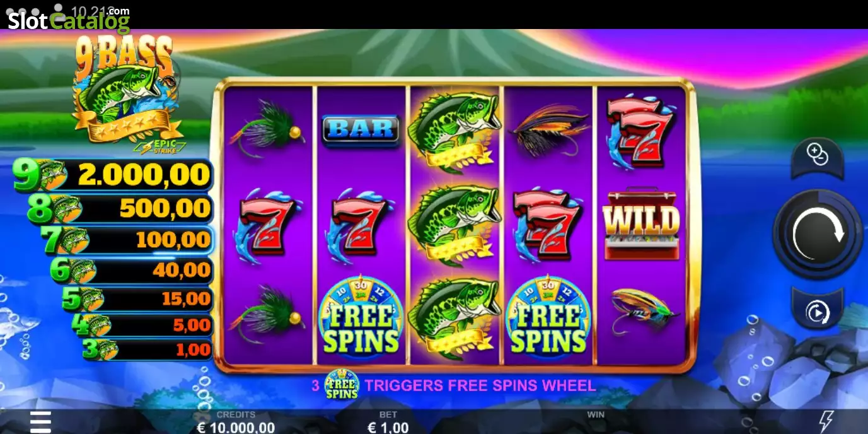The image size is (868, 434).
Task: Open the hamburger menu in bottom bar
Action: (40, 421)
